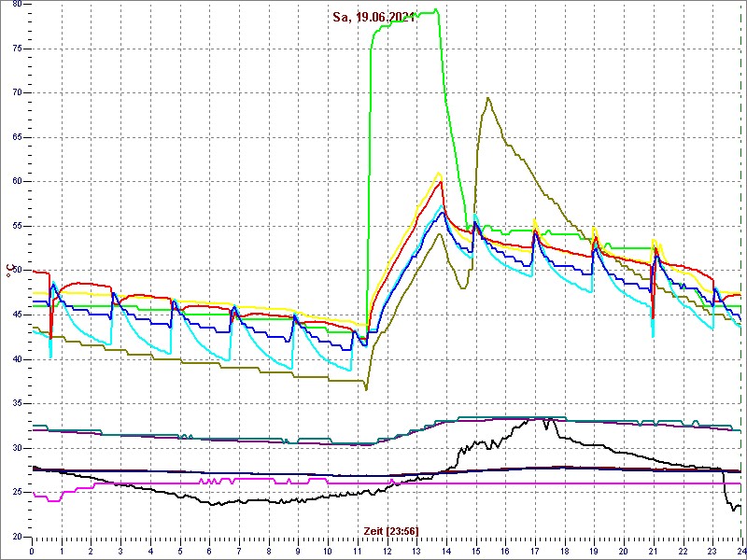Select hour 12 on the time axis

(388, 551)
